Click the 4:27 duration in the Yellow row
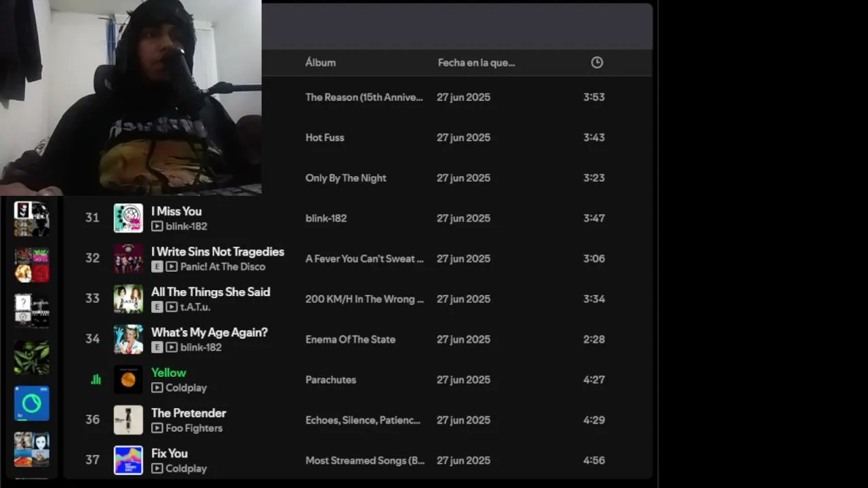868x488 pixels. pyautogui.click(x=594, y=380)
